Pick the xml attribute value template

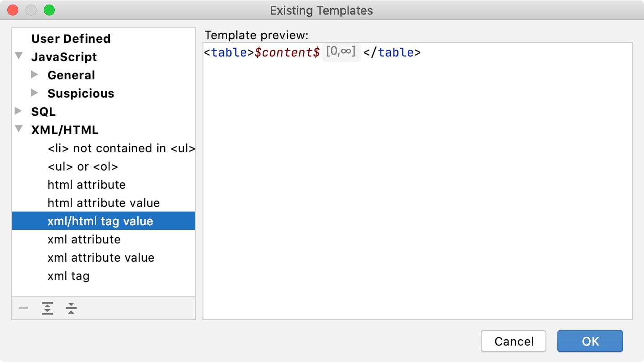pos(101,258)
